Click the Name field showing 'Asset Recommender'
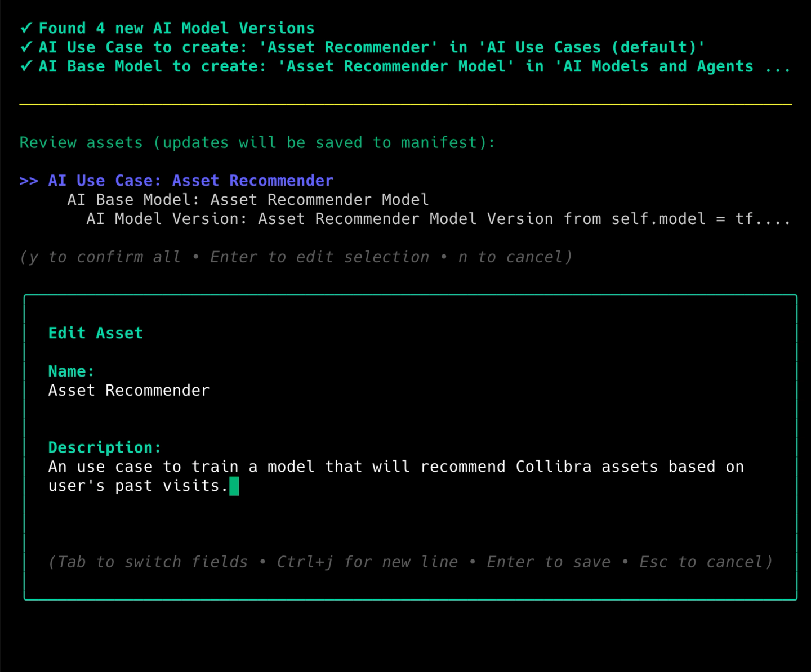Viewport: 811px width, 672px height. [x=128, y=390]
